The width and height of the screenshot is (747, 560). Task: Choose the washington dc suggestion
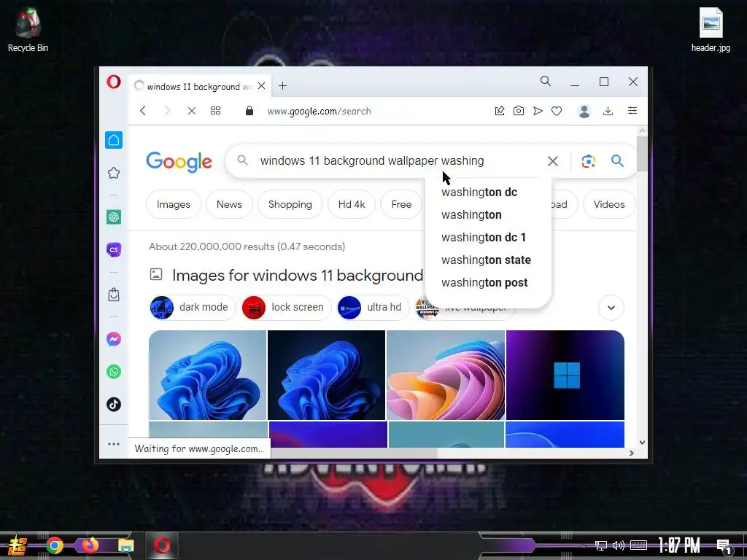click(488, 192)
